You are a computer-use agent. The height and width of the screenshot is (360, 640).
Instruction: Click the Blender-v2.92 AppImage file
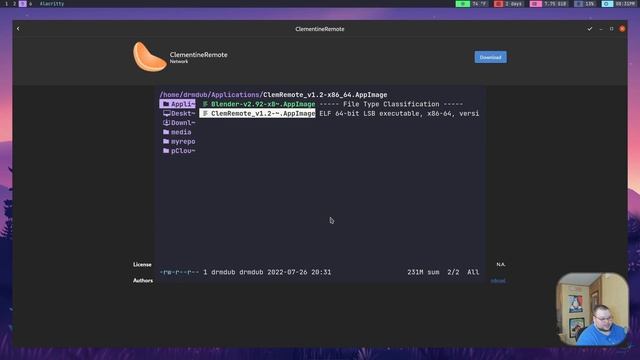tap(259, 104)
